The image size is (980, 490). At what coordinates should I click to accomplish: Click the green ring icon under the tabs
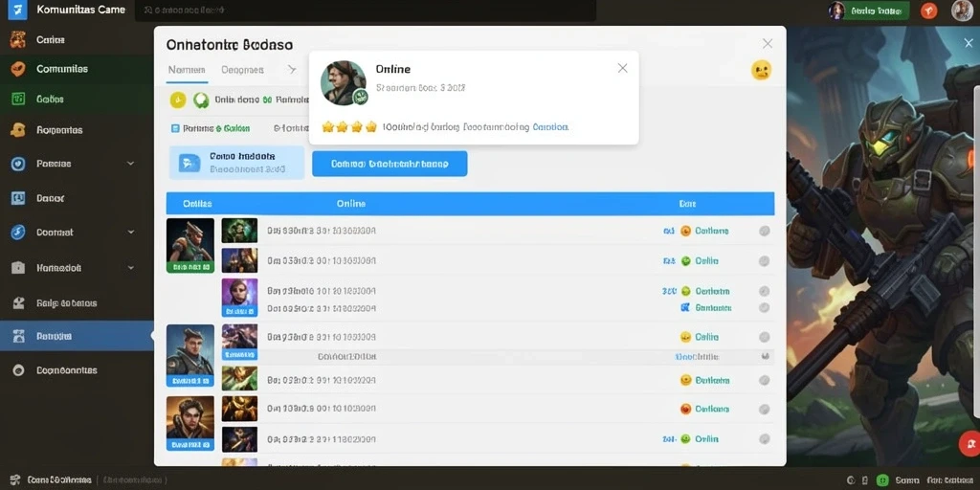pyautogui.click(x=201, y=100)
